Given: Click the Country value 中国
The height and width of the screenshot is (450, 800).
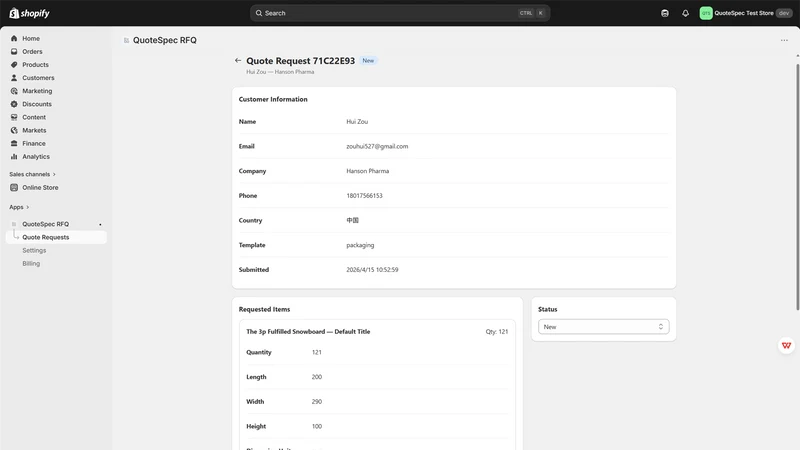Looking at the screenshot, I should click(353, 220).
